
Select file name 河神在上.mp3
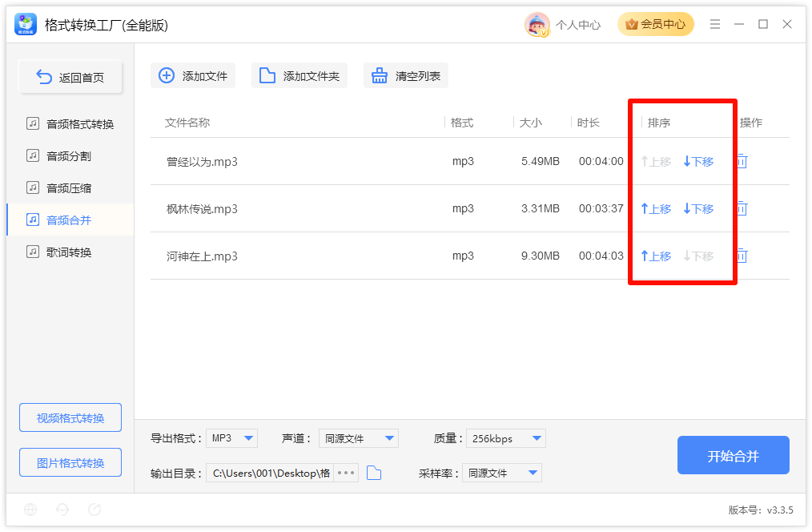coord(202,256)
